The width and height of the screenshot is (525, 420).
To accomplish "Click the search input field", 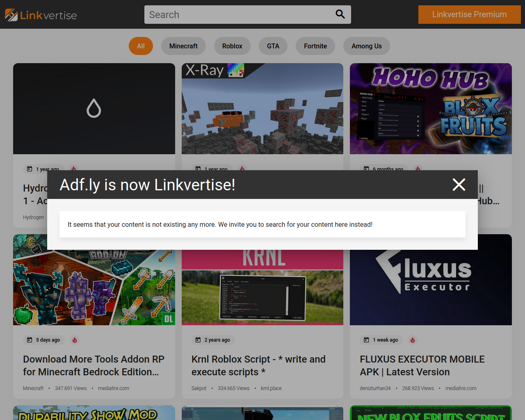I will 248,14.
